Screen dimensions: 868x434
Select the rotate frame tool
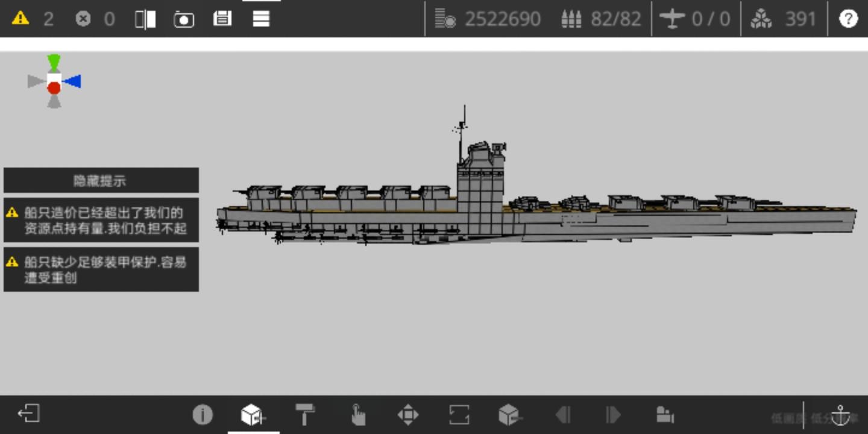459,415
